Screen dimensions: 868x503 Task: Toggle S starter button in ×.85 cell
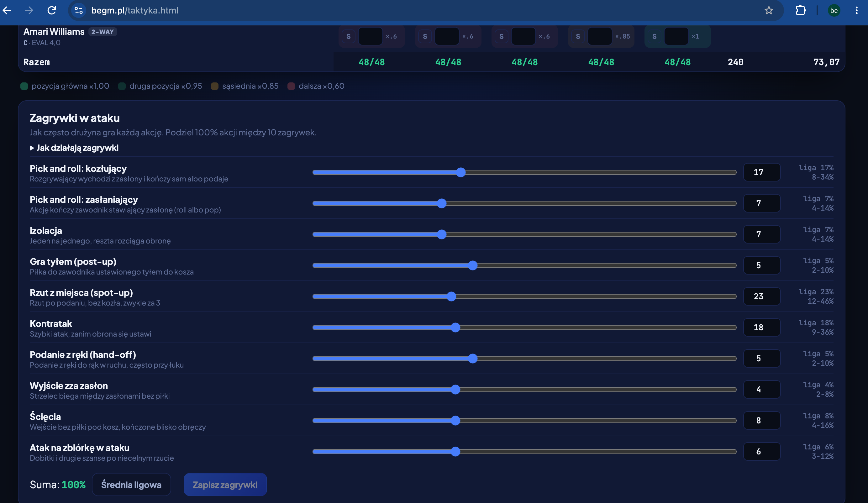point(578,36)
